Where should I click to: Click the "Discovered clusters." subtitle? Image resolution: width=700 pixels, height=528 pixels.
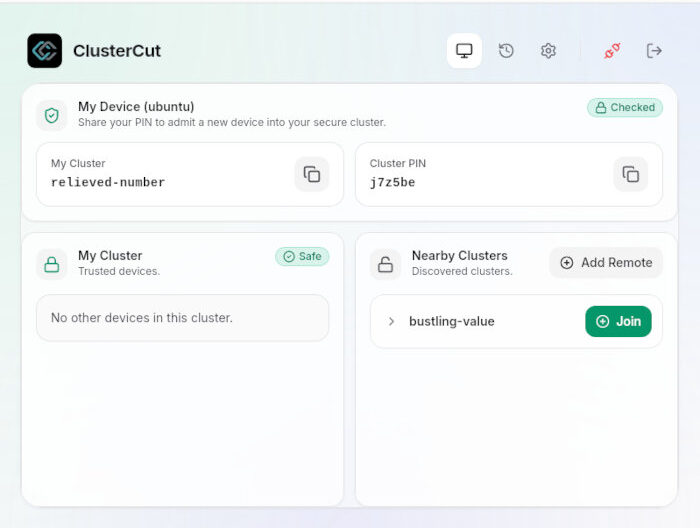click(462, 271)
